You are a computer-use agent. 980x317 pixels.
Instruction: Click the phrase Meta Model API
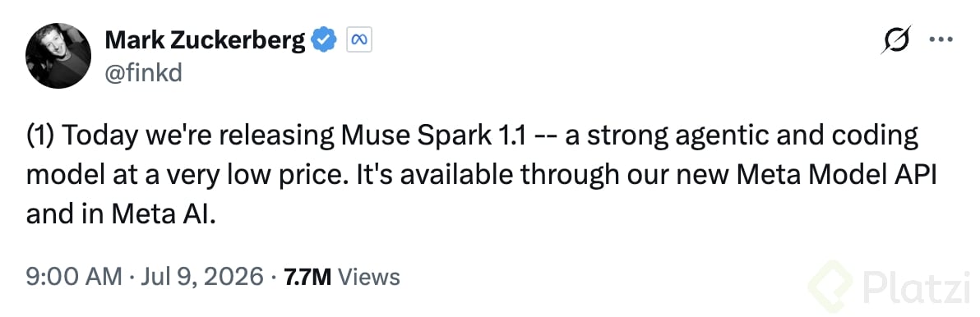pyautogui.click(x=837, y=176)
